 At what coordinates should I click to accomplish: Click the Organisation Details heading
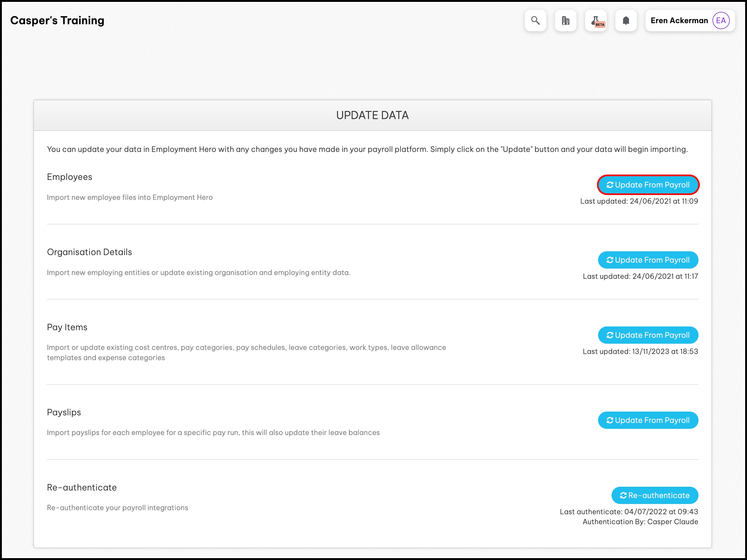click(x=89, y=252)
